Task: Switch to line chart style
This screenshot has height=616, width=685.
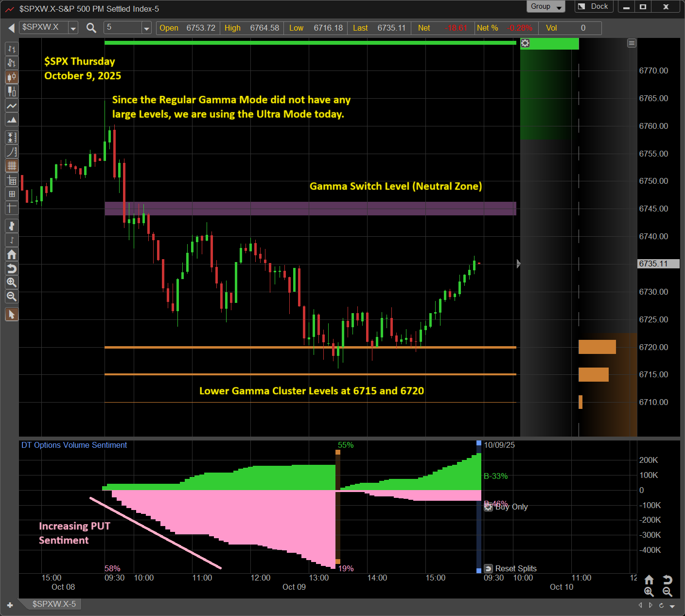Action: [x=12, y=106]
